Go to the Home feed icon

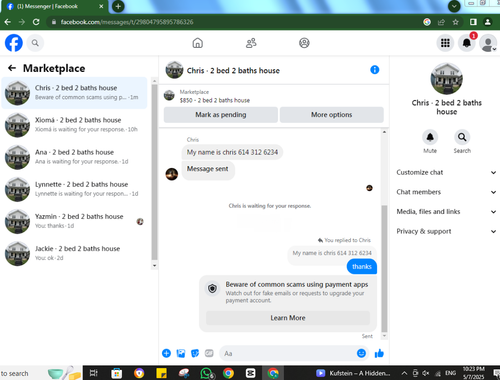click(198, 43)
